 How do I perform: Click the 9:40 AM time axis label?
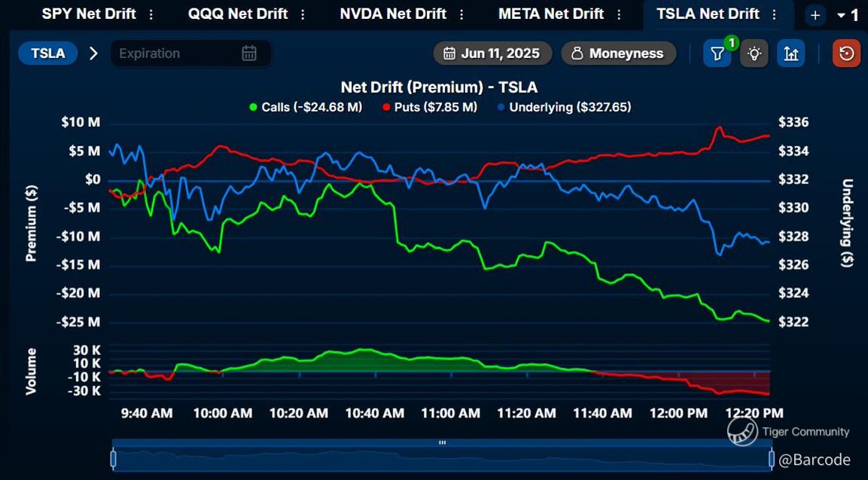click(147, 413)
